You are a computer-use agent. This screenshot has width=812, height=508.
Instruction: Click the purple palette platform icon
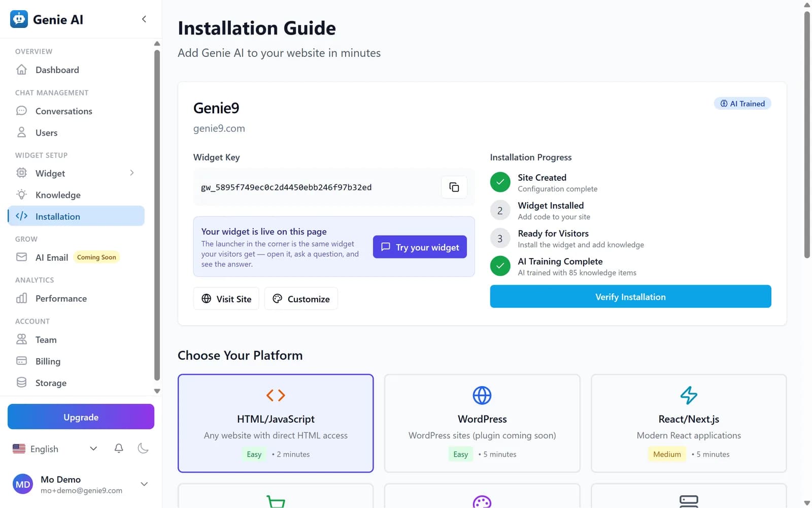tap(482, 502)
